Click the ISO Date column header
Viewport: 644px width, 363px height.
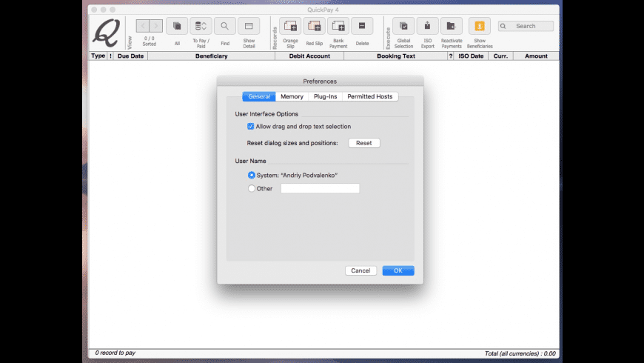click(471, 56)
